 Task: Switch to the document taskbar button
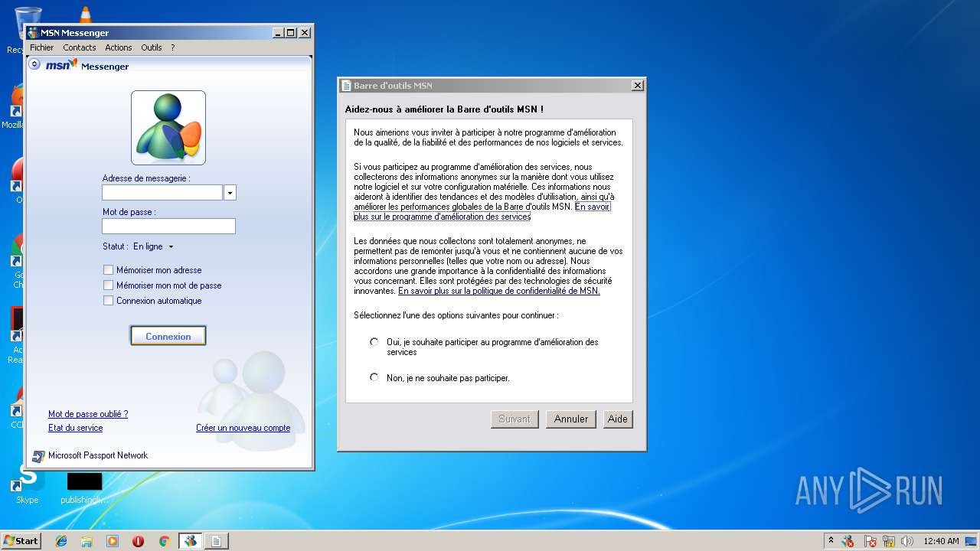coord(216,541)
